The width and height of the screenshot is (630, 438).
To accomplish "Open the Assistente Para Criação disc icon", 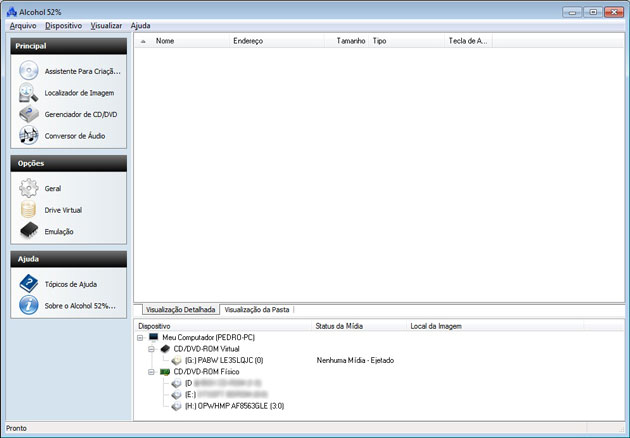I will [x=29, y=71].
